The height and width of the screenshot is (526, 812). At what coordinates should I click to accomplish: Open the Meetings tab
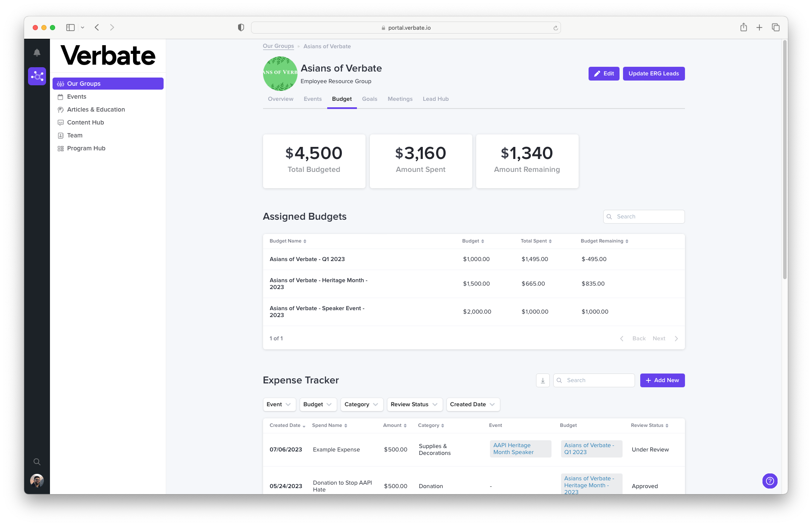tap(400, 99)
